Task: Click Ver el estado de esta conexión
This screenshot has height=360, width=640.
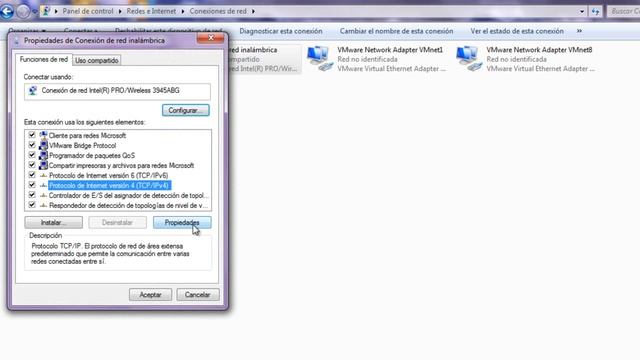Action: [517, 31]
